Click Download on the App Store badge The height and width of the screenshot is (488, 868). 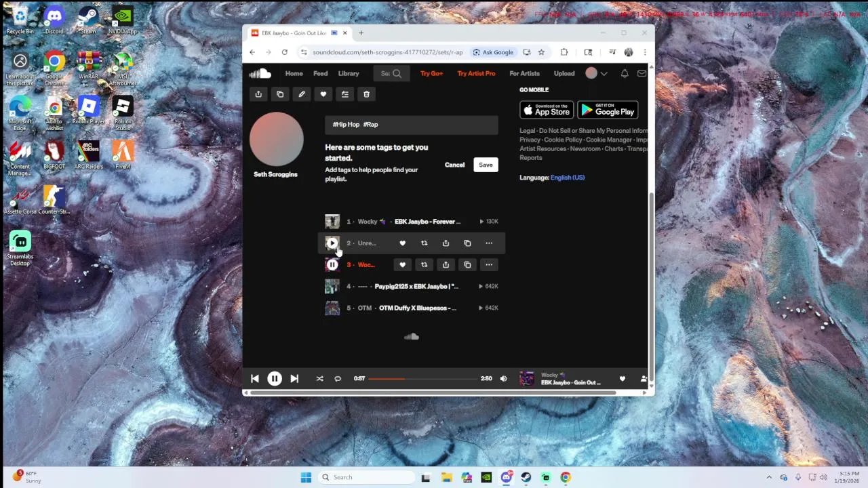(x=547, y=110)
